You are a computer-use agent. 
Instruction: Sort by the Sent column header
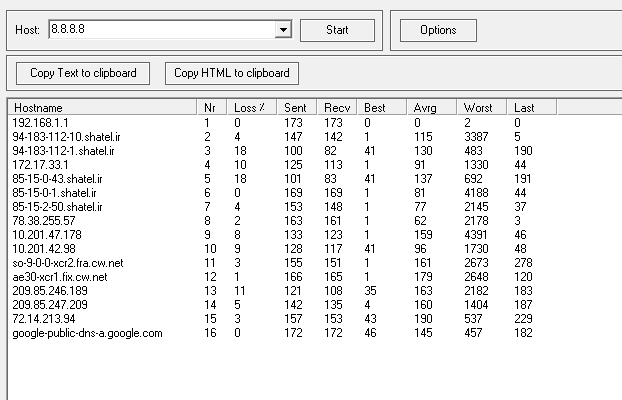[x=293, y=107]
